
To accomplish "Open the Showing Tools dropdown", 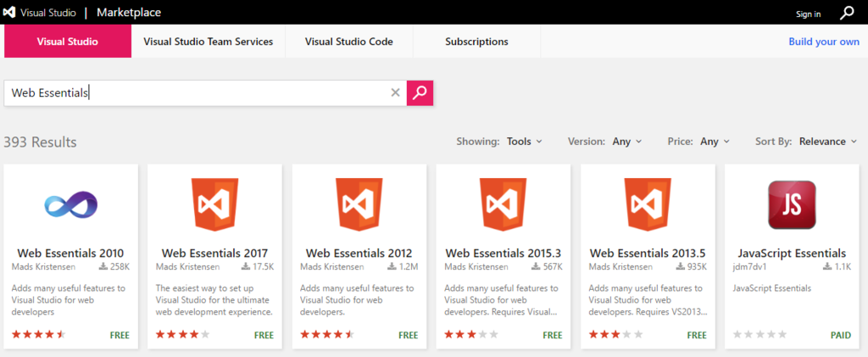I will (524, 142).
